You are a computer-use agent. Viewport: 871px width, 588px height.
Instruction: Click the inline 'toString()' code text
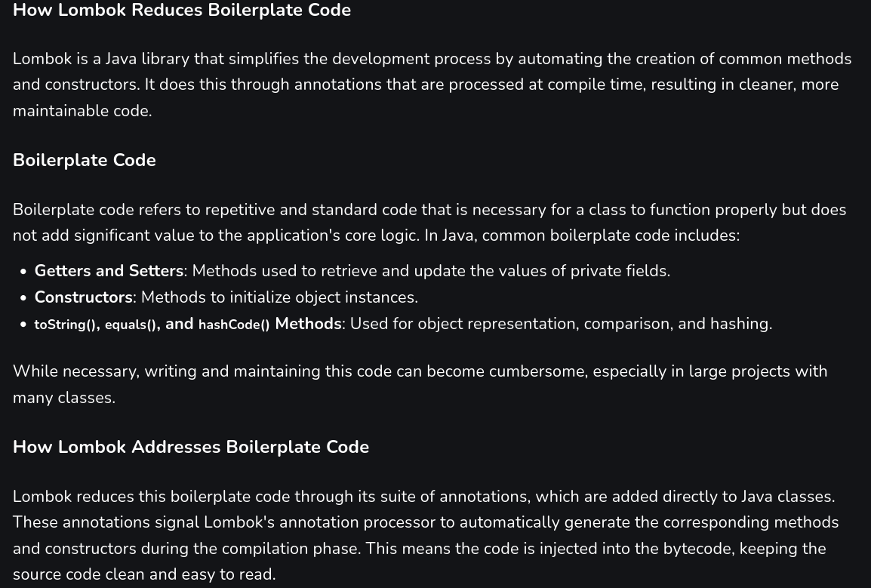click(x=65, y=325)
